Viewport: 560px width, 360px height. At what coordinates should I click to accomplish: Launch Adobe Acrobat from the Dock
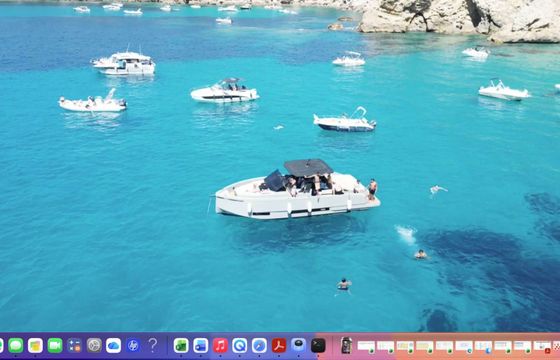[279, 346]
